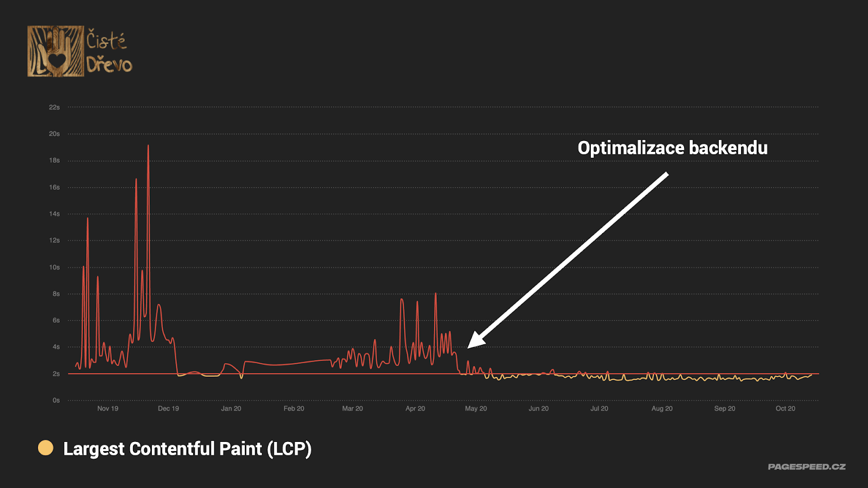Click the Oct 20 x-axis label
Image resolution: width=868 pixels, height=488 pixels.
point(785,408)
